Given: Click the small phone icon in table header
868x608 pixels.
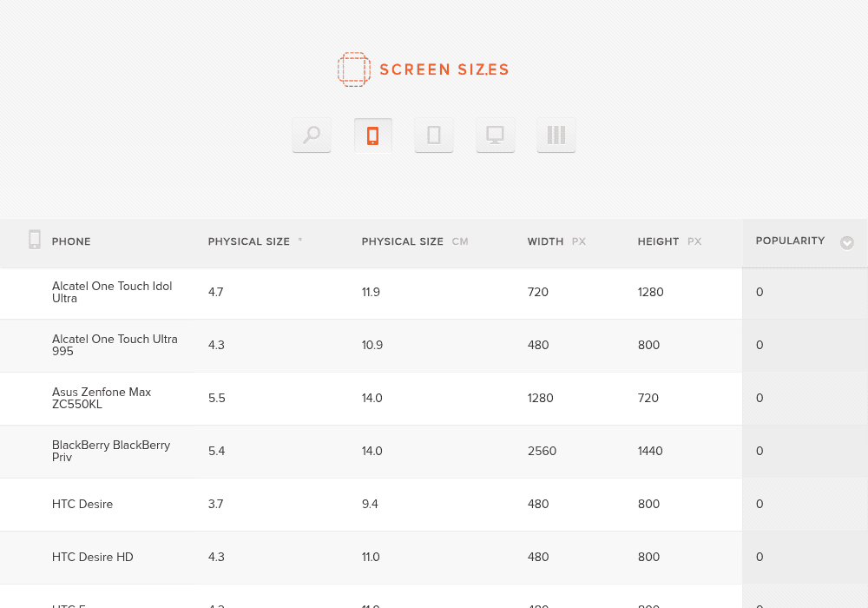Looking at the screenshot, I should coord(35,240).
